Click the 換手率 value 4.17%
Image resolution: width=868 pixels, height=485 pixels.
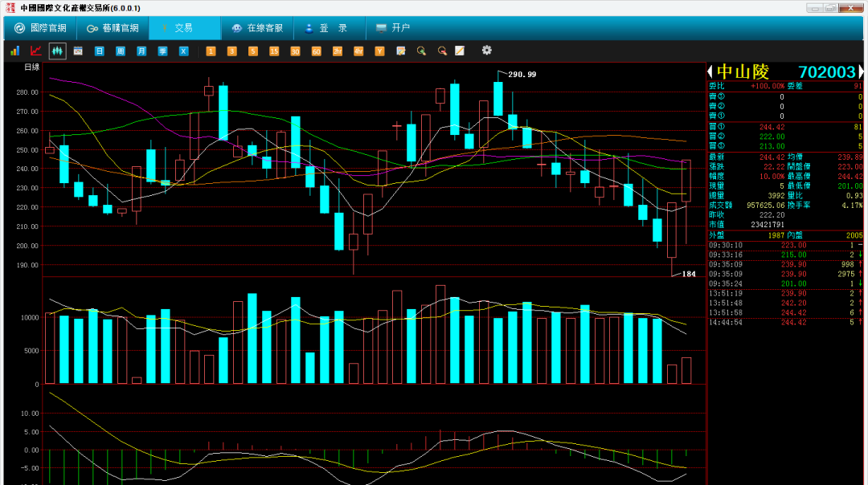pos(853,206)
